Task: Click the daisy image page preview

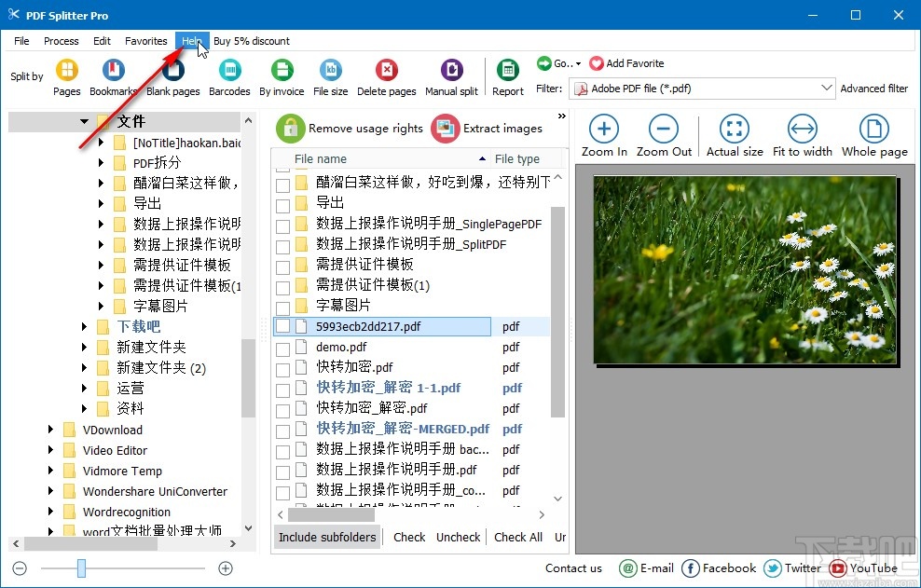Action: click(x=745, y=270)
